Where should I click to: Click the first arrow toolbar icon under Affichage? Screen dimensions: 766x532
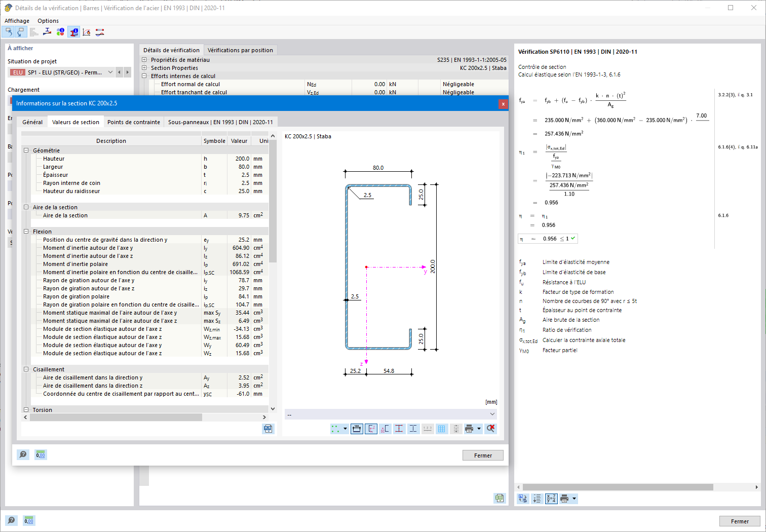click(x=8, y=32)
